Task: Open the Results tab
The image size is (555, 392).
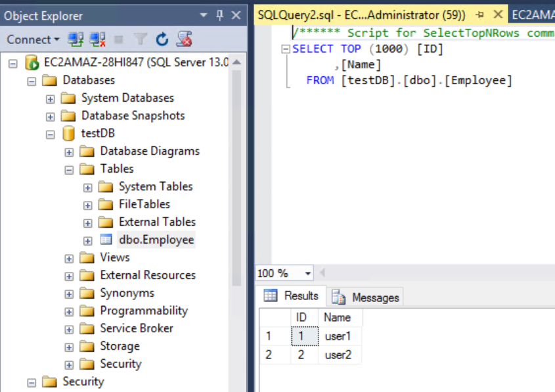Action: [292, 295]
